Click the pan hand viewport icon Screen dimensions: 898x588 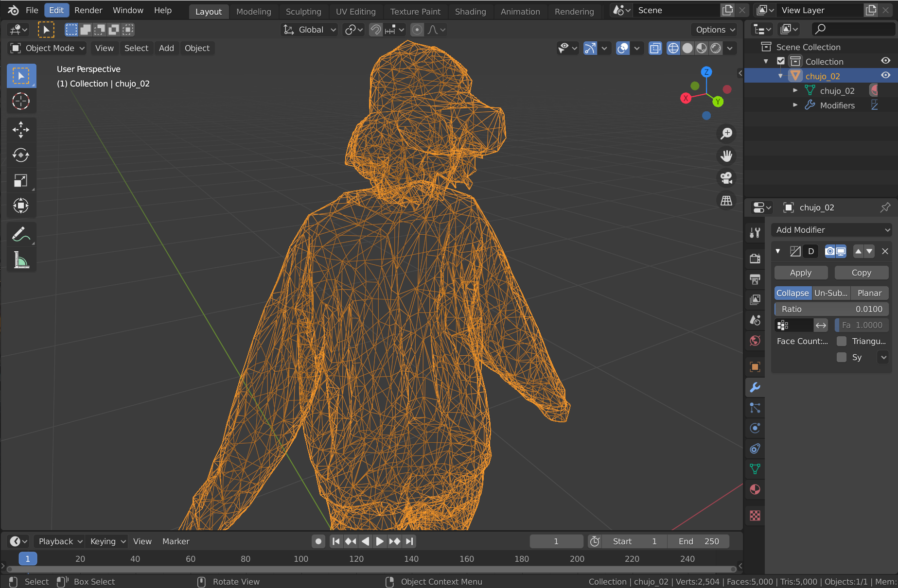point(726,156)
